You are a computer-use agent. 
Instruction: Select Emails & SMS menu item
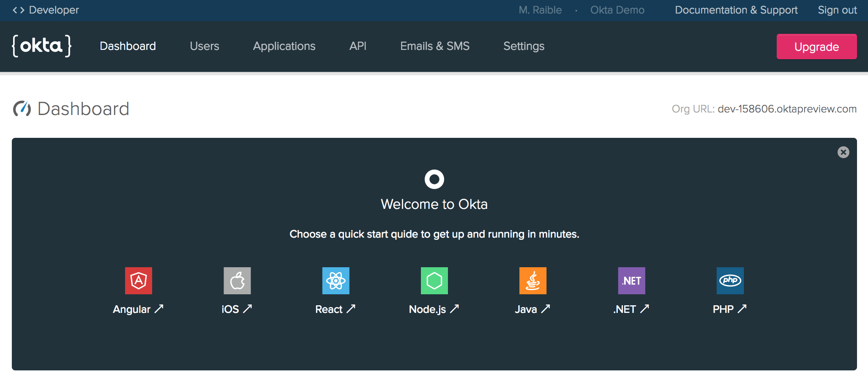point(435,46)
